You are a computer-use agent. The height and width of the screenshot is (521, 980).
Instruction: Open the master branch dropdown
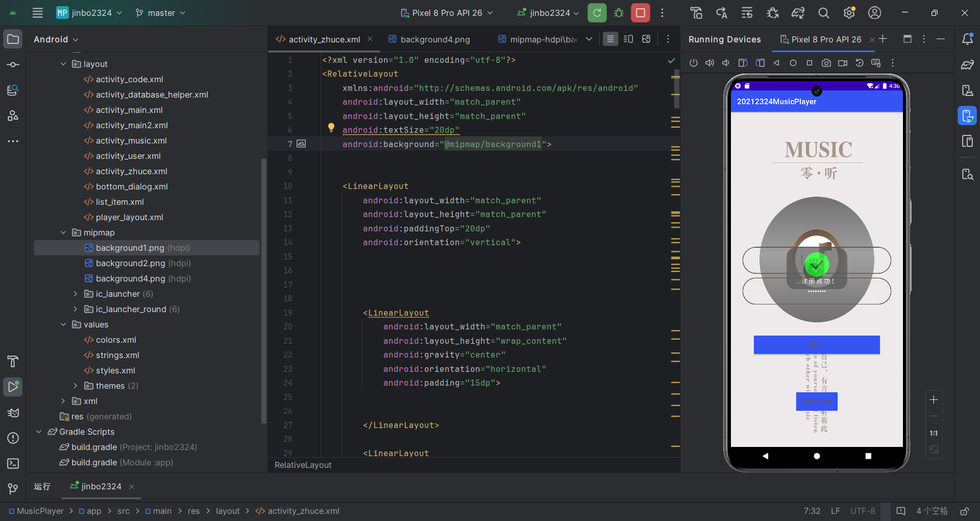pos(160,13)
